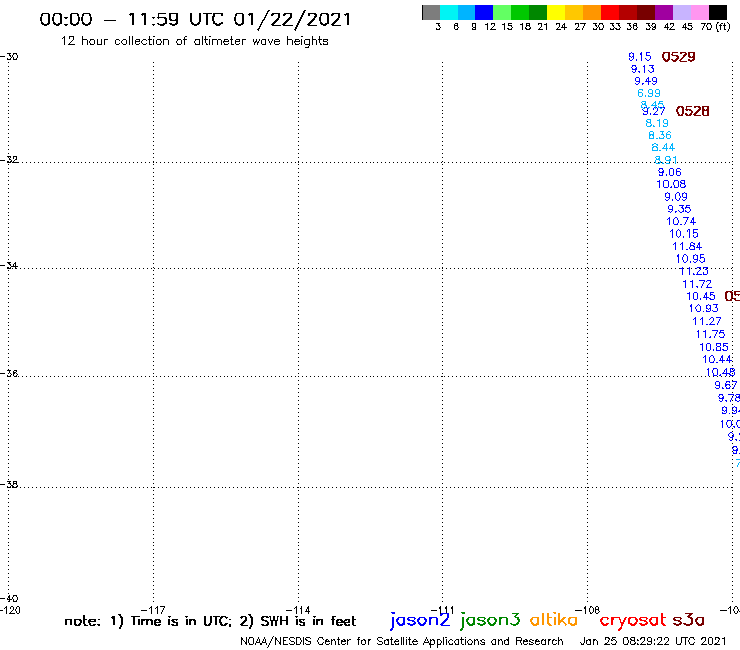Select wave height value 8.36
The height and width of the screenshot is (650, 740).
point(660,135)
